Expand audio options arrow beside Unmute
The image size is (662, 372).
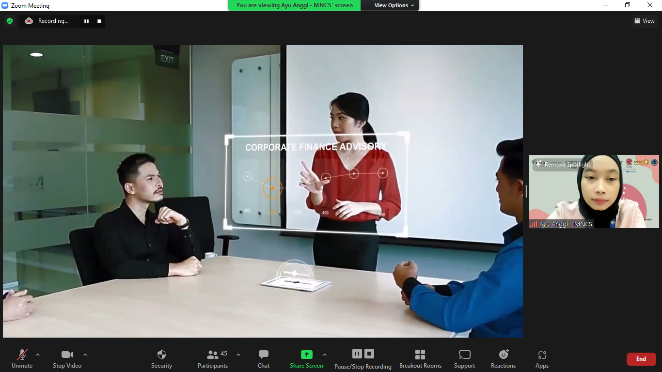pyautogui.click(x=38, y=355)
